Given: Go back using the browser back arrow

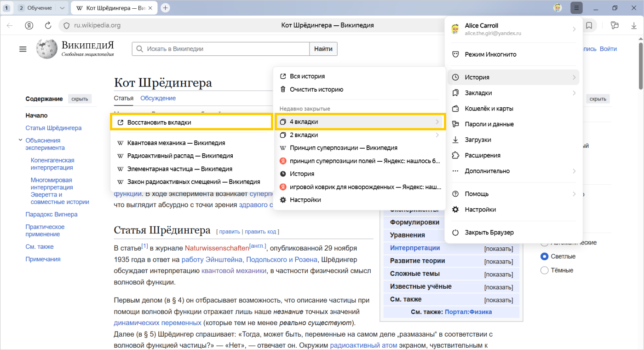Looking at the screenshot, I should click(10, 25).
